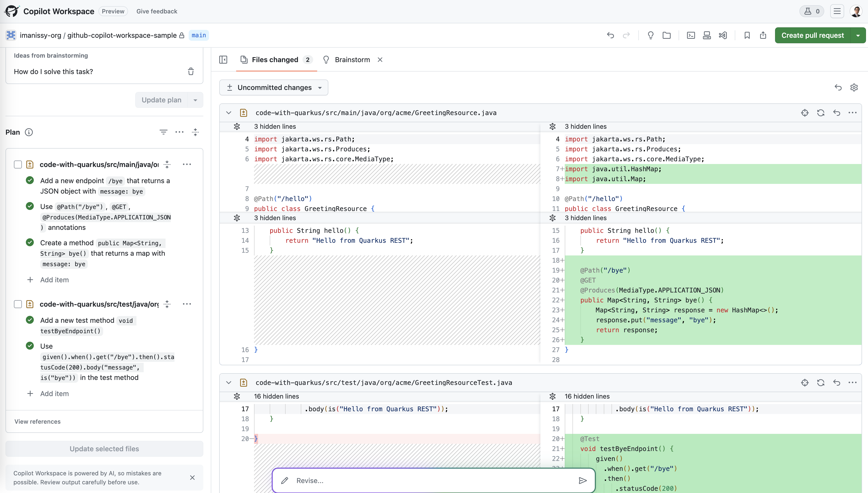
Task: Open the integrated terminal icon
Action: click(691, 35)
